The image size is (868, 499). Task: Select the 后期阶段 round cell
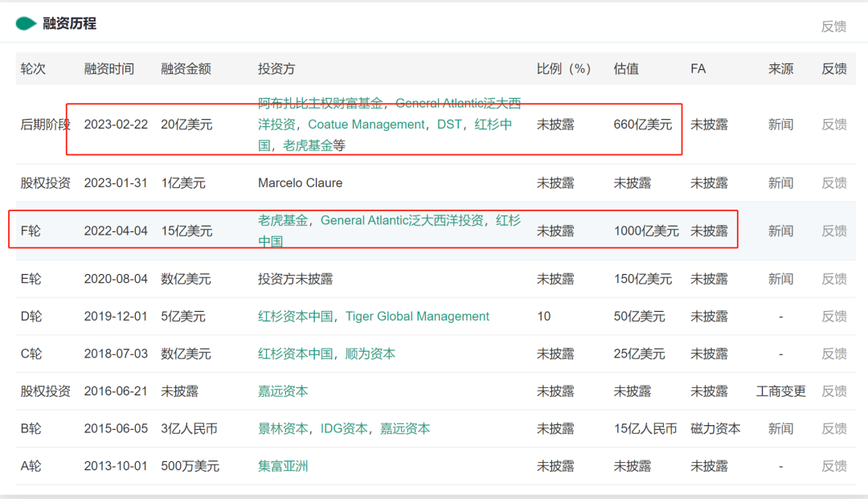[x=45, y=125]
